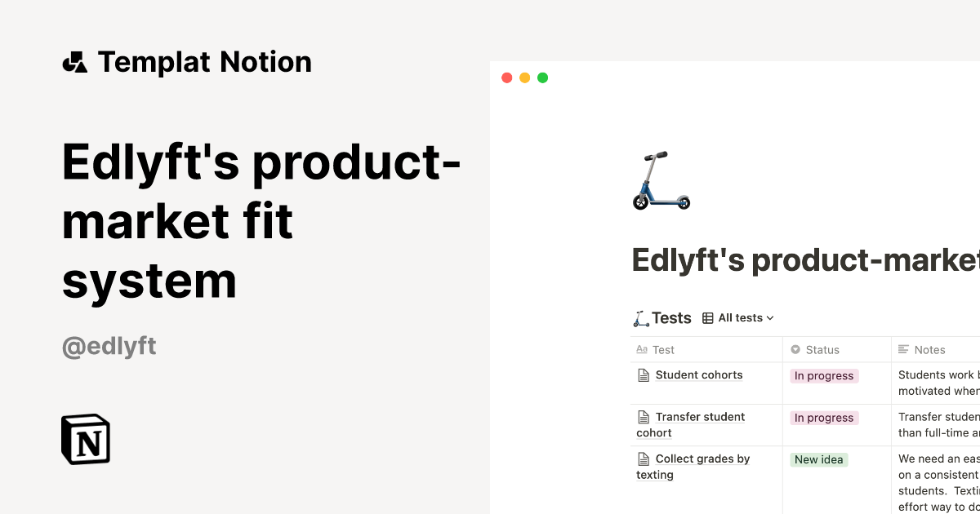Click the Status column's select property icon
The image size is (980, 514).
pyautogui.click(x=795, y=349)
